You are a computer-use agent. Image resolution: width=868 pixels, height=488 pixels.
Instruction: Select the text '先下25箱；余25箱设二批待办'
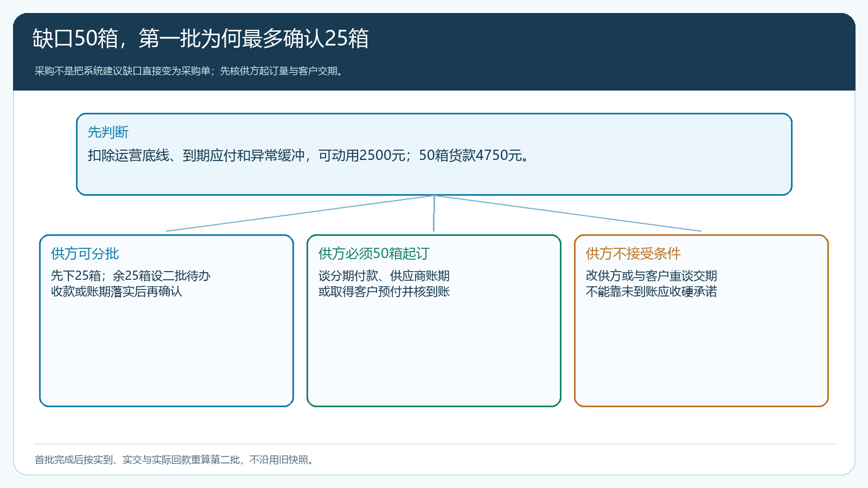pos(131,275)
